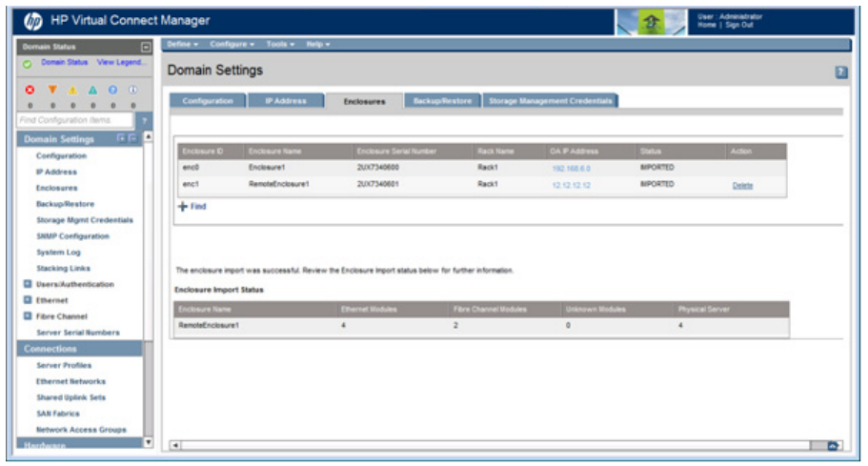Collapse the Domain Status panel
868x466 pixels.
[146, 47]
